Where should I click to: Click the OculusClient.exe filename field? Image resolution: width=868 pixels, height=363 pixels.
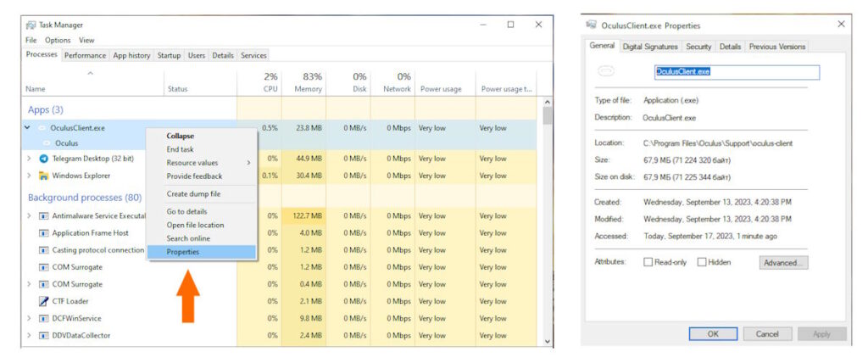[737, 72]
